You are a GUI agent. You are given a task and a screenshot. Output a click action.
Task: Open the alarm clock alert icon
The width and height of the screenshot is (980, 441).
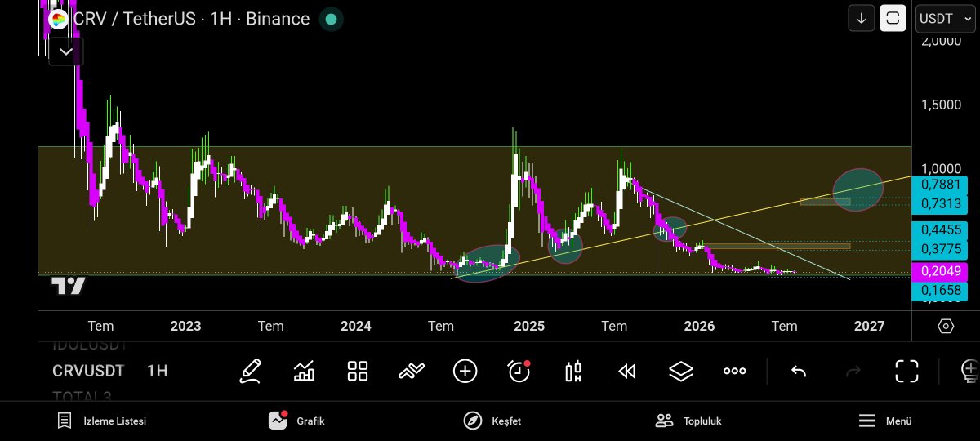(x=519, y=371)
